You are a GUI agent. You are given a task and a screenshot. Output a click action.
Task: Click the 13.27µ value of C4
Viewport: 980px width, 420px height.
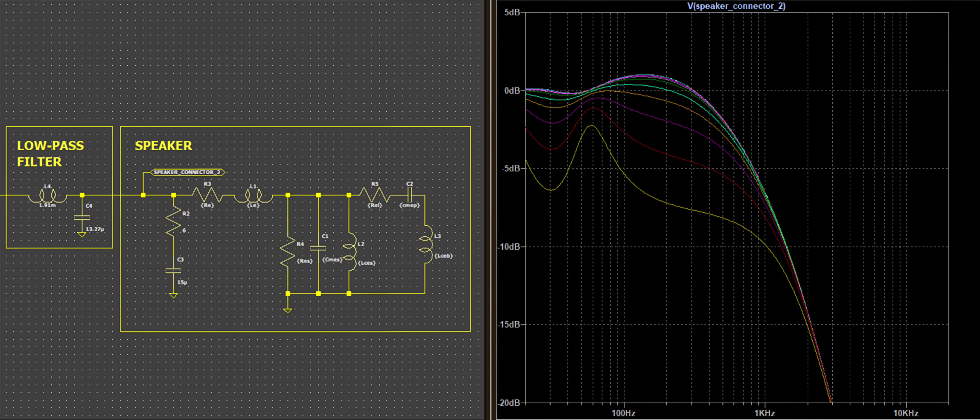click(x=95, y=229)
